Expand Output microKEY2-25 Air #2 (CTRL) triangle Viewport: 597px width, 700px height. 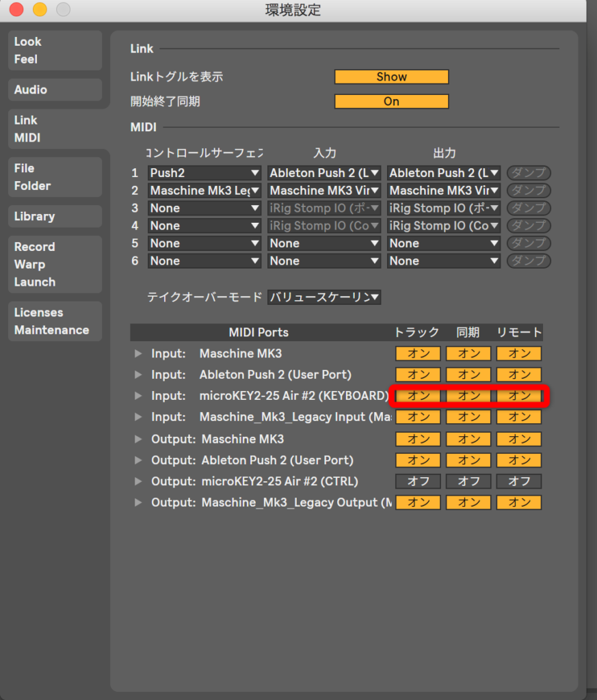point(138,481)
